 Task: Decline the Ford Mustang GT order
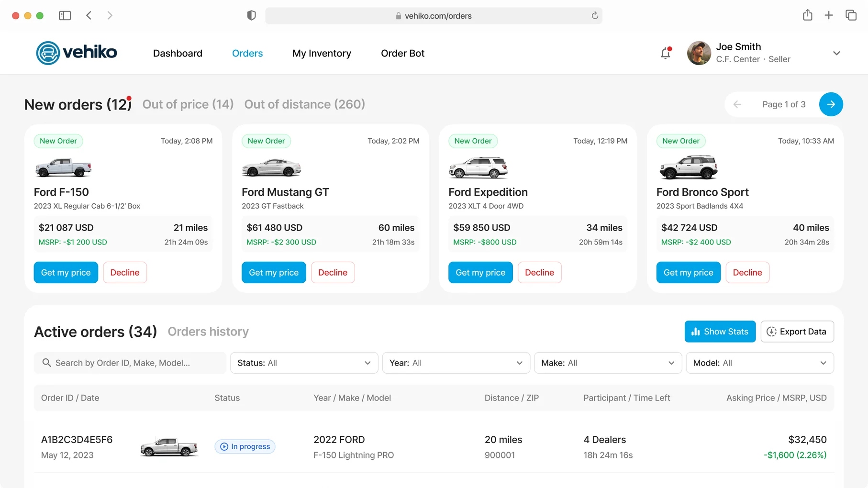click(333, 272)
